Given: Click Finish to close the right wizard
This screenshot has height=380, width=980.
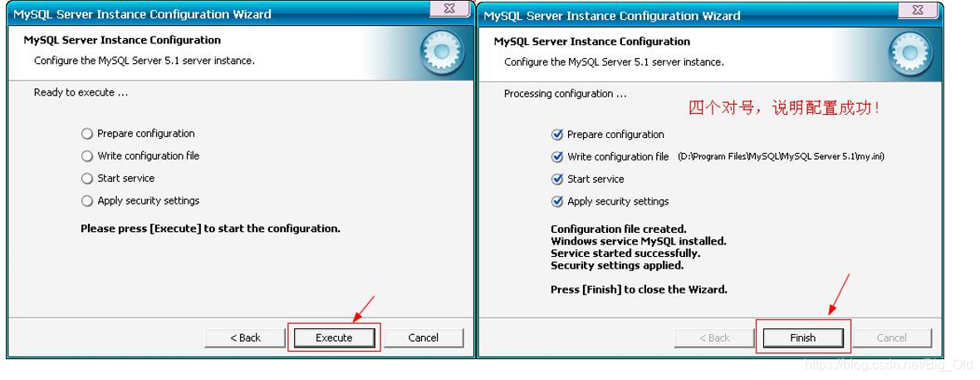Looking at the screenshot, I should click(802, 338).
